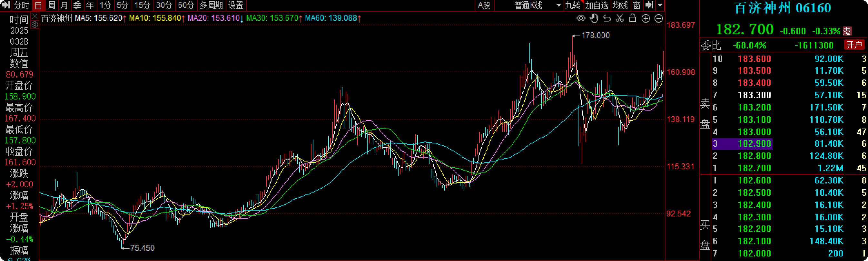This screenshot has width=868, height=261.
Task: Collapse the left panel with the arrow icon
Action: (x=6, y=5)
